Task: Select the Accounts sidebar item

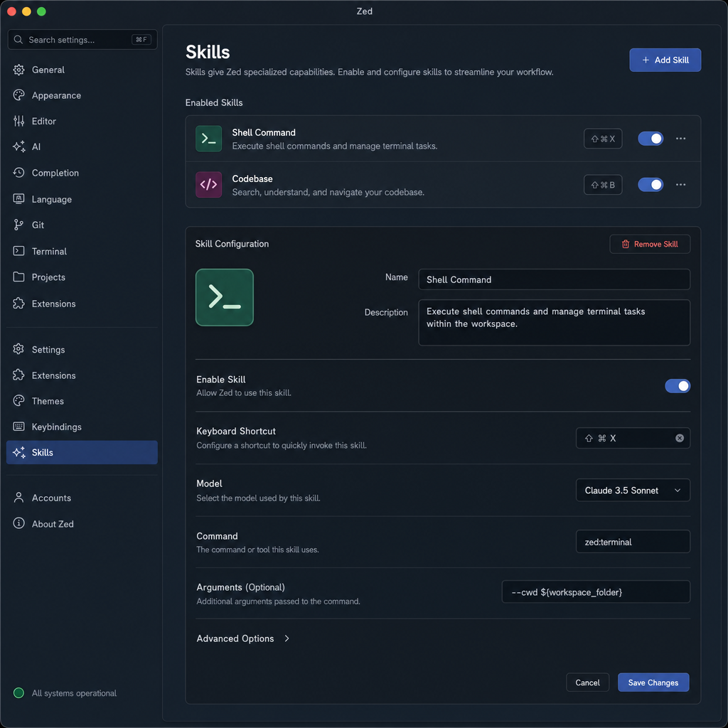Action: pos(82,498)
